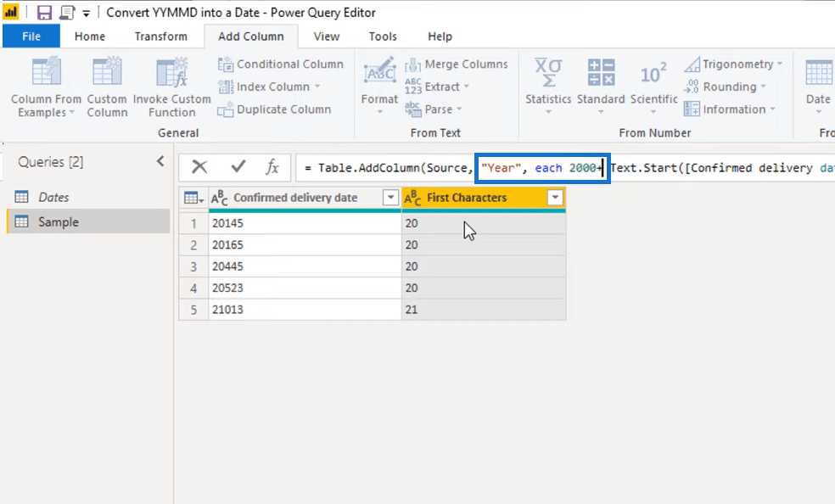This screenshot has height=504, width=835.
Task: Click cell with value 20523
Action: (x=305, y=288)
